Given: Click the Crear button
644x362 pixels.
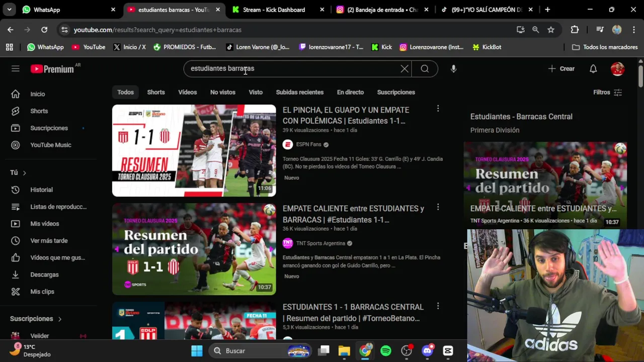Looking at the screenshot, I should pos(561,69).
